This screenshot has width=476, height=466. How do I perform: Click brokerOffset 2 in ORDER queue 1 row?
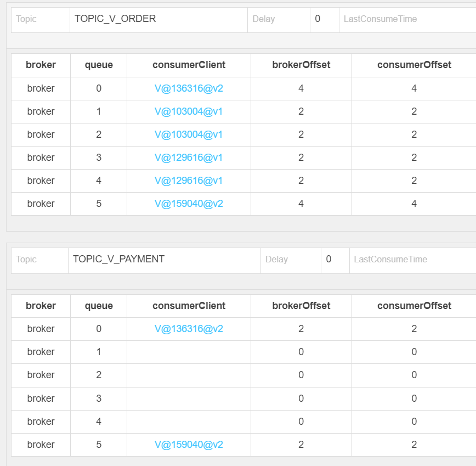click(x=301, y=111)
